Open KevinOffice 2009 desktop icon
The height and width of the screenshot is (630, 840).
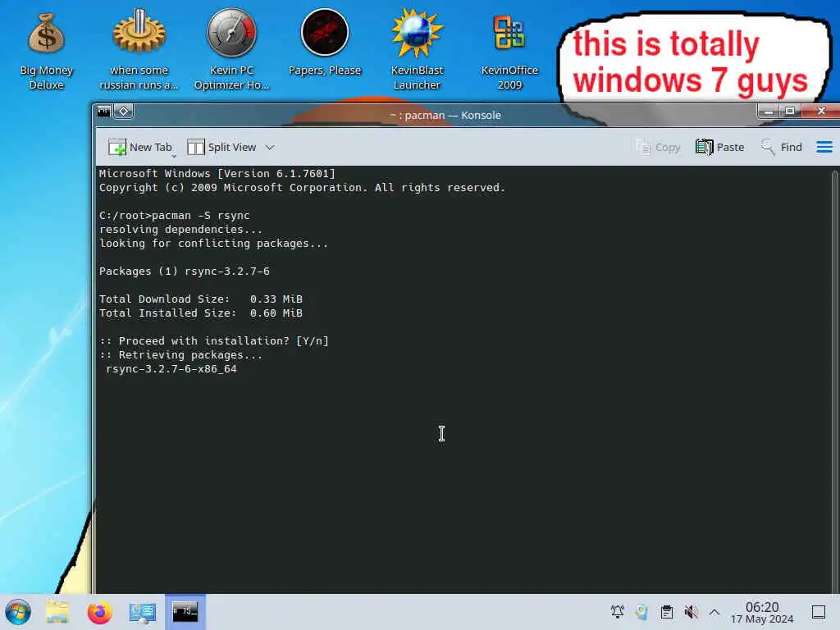coord(509,51)
